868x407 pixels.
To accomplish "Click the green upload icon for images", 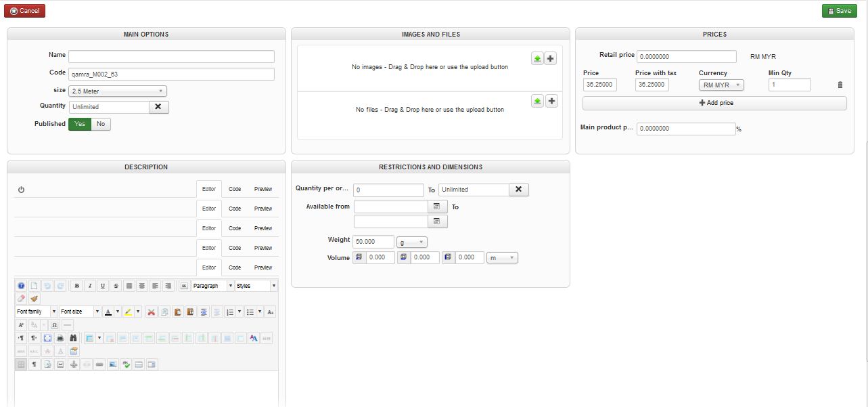I will pos(536,59).
